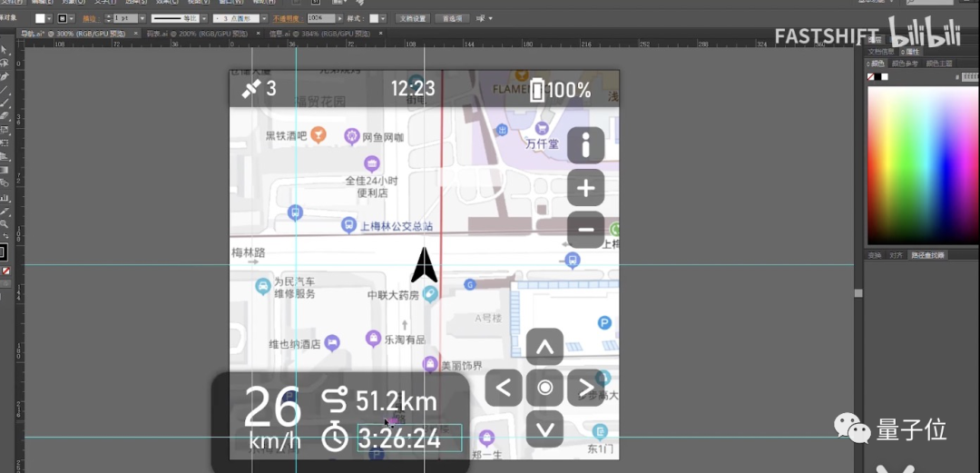Select the None swatch in Color panel
Viewport: 980px width, 473px height.
coord(871,77)
